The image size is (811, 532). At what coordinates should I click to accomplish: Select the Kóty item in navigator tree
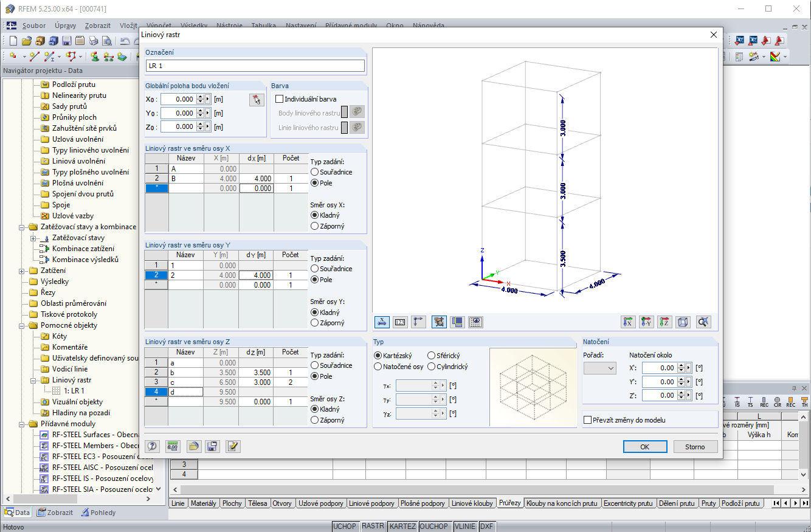(x=60, y=336)
